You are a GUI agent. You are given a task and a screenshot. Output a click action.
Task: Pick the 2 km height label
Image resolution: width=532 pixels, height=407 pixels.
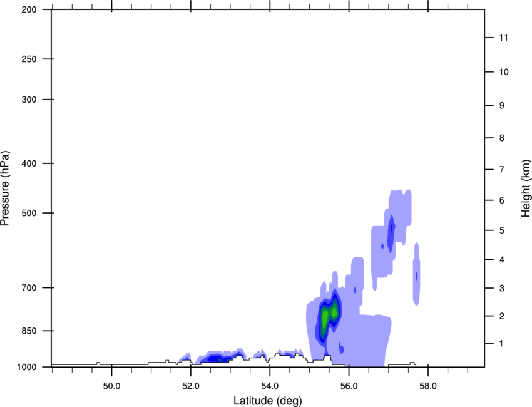[502, 316]
